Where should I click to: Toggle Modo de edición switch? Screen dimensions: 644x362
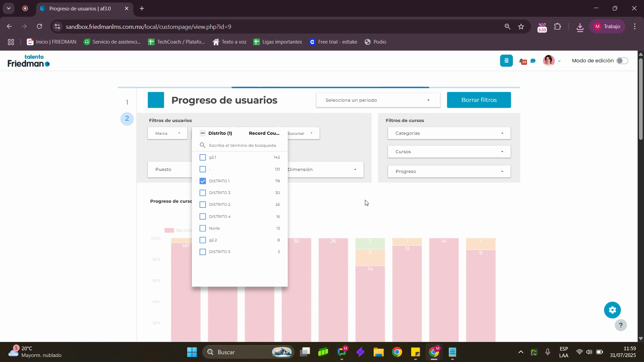622,61
